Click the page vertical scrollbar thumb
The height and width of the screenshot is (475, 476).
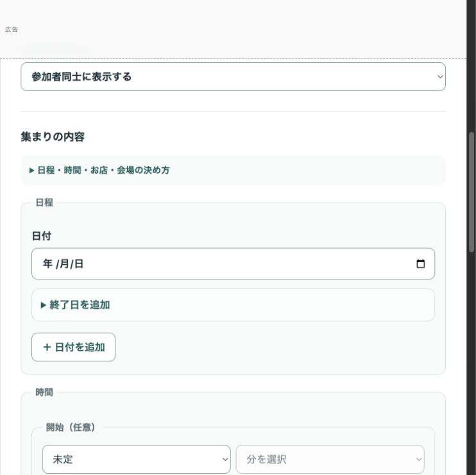tap(472, 192)
